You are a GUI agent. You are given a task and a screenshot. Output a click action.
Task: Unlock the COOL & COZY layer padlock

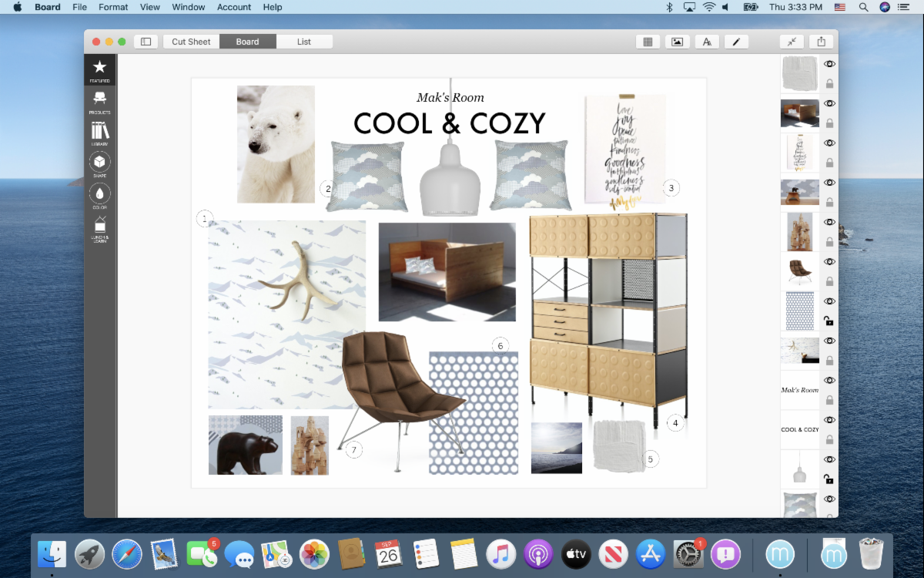point(829,440)
